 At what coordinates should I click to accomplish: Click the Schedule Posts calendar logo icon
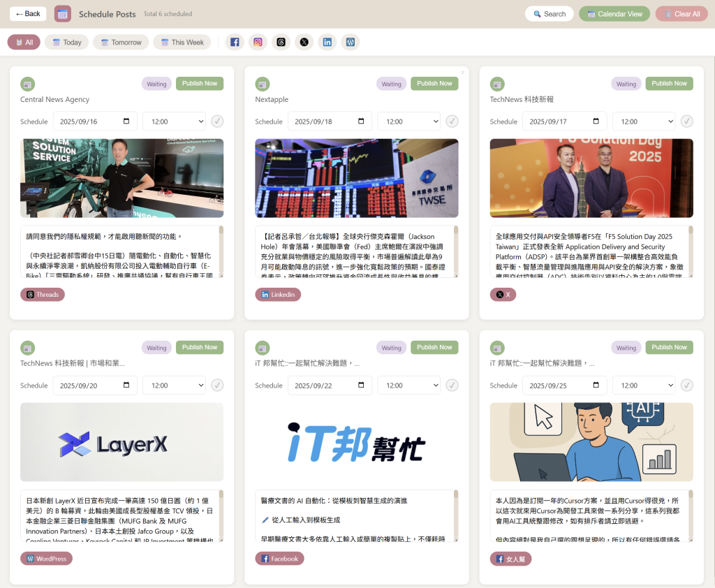click(x=62, y=13)
